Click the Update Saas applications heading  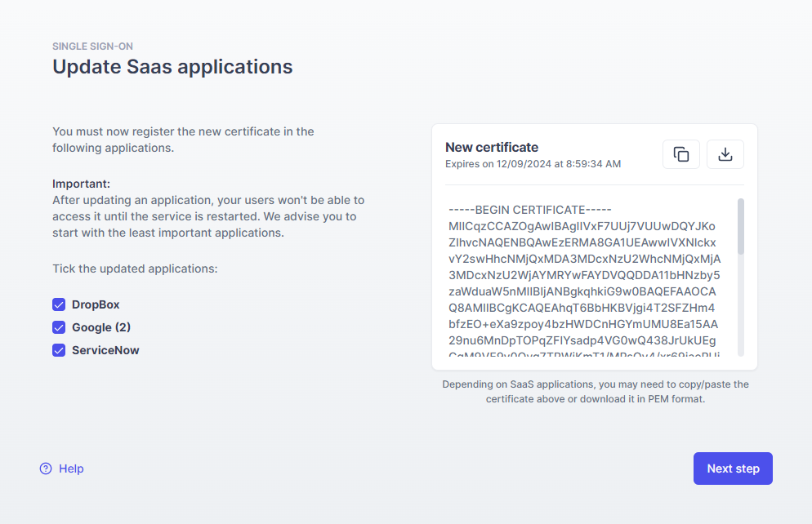point(172,67)
